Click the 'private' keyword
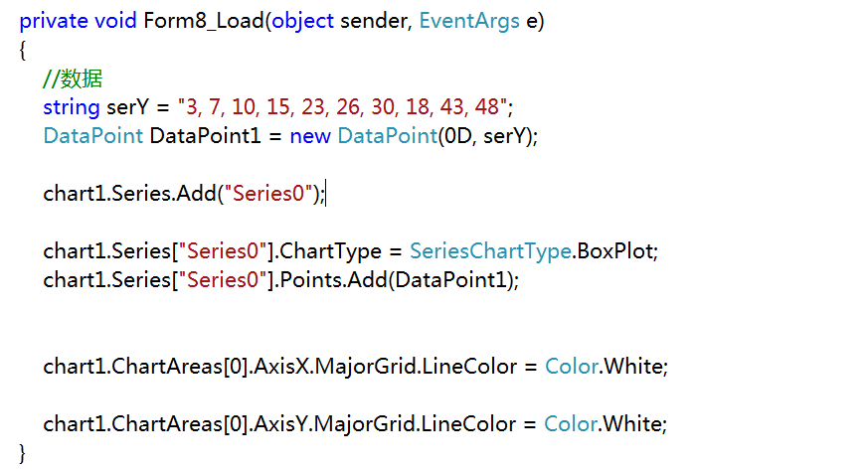This screenshot has height=470, width=868. click(x=52, y=21)
